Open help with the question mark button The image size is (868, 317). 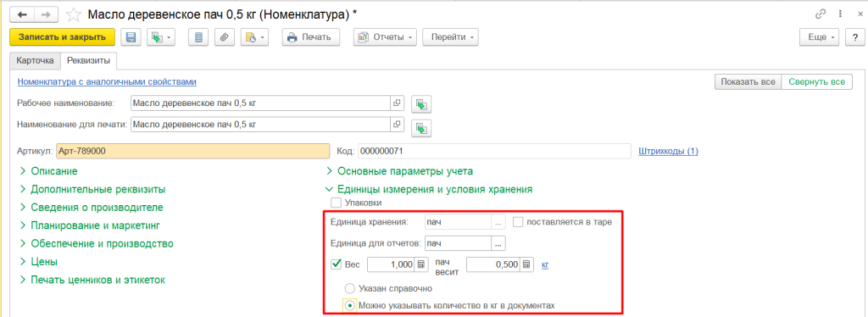(x=855, y=37)
